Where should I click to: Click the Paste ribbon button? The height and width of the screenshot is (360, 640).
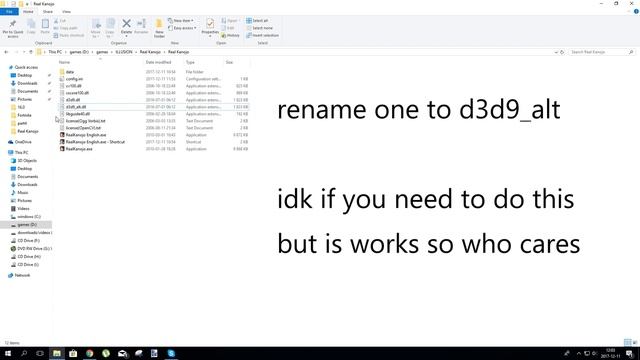click(45, 27)
